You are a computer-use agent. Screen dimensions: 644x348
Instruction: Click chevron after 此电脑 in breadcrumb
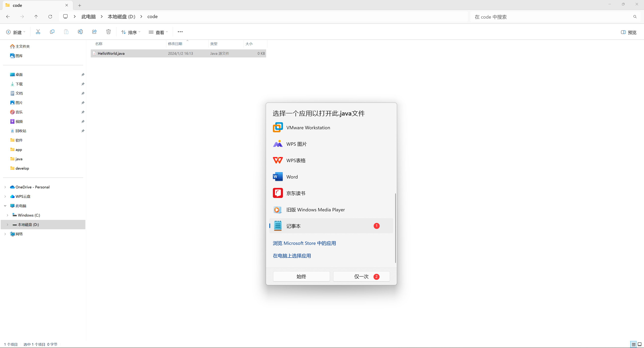coord(101,16)
